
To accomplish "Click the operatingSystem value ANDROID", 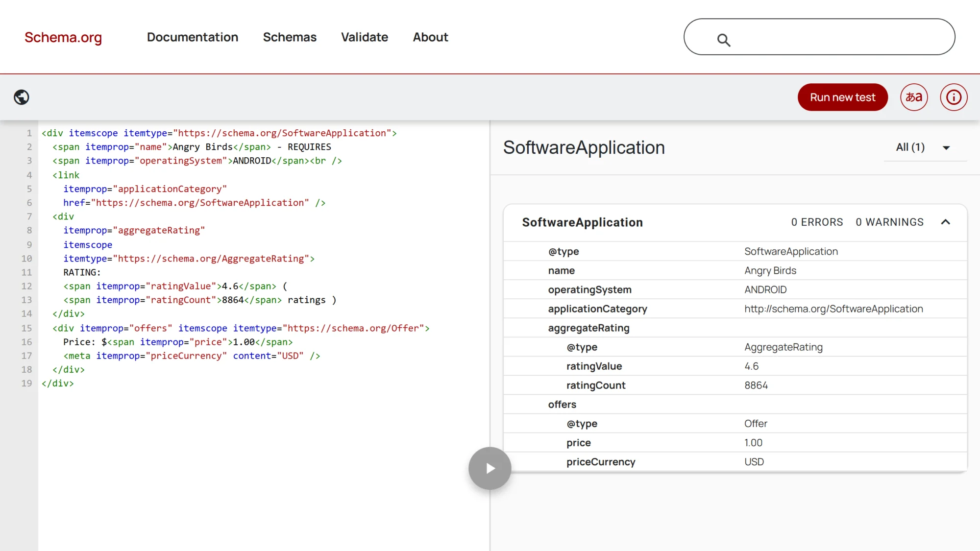I will tap(765, 290).
